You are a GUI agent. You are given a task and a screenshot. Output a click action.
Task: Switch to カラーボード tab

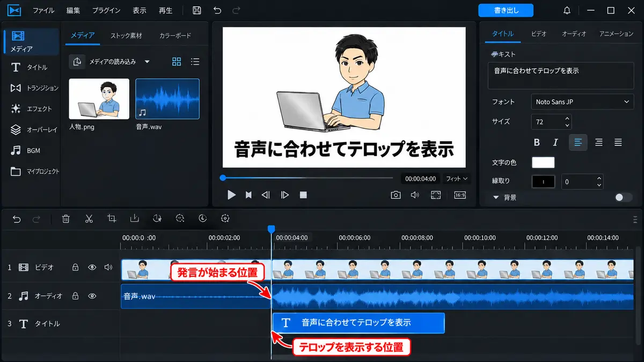(175, 36)
